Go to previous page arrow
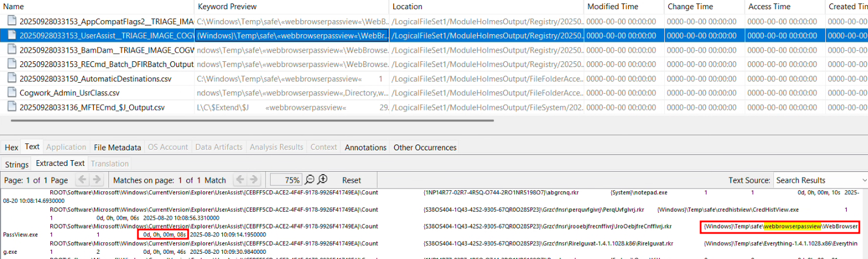 [x=81, y=180]
